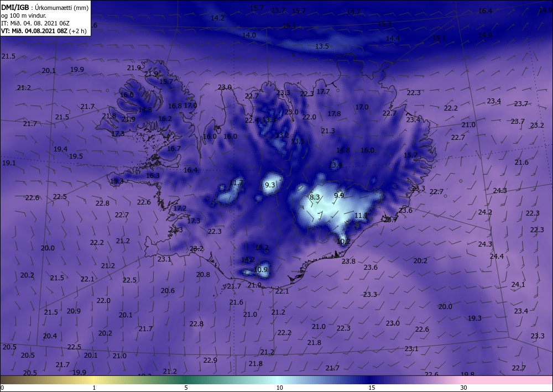Click the '1' label on the color scale

pyautogui.click(x=94, y=388)
